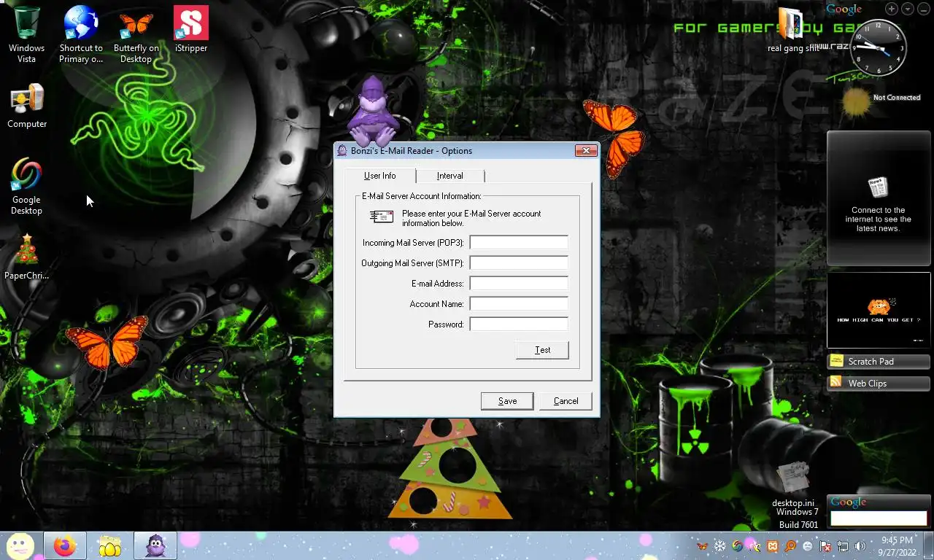Click the Incoming Mail Server (POP3) field
This screenshot has height=560, width=934.
[519, 242]
